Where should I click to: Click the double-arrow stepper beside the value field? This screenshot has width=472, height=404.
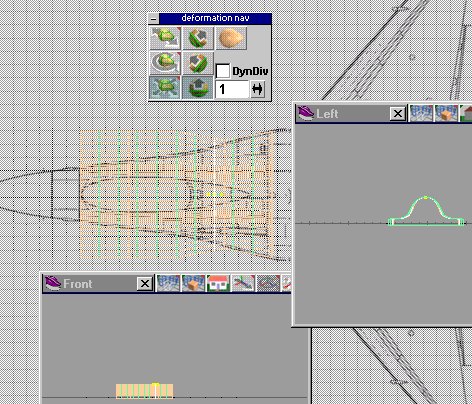(x=257, y=89)
